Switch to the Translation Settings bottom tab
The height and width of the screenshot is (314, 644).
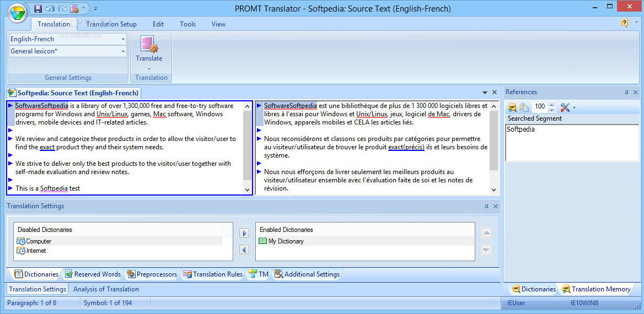37,289
